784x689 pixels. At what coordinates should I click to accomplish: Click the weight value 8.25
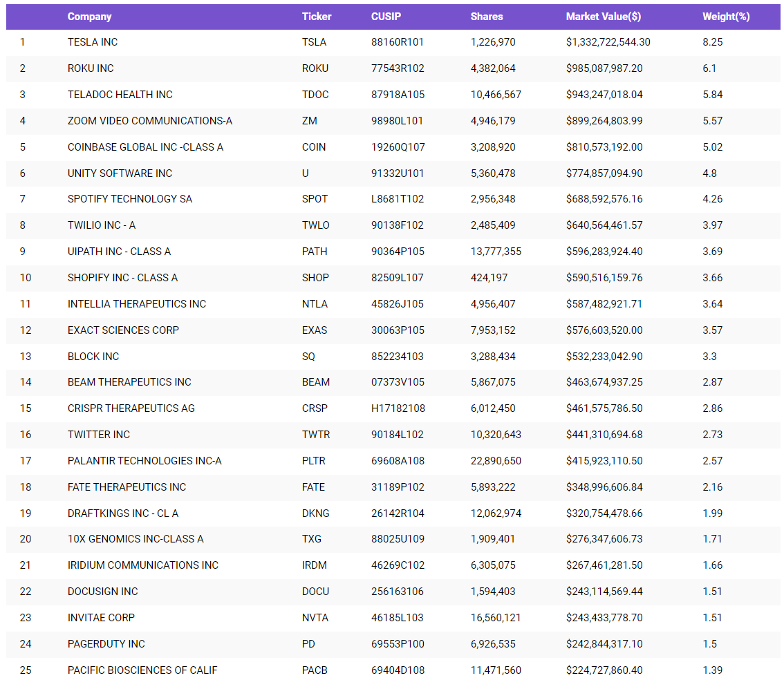coord(713,42)
